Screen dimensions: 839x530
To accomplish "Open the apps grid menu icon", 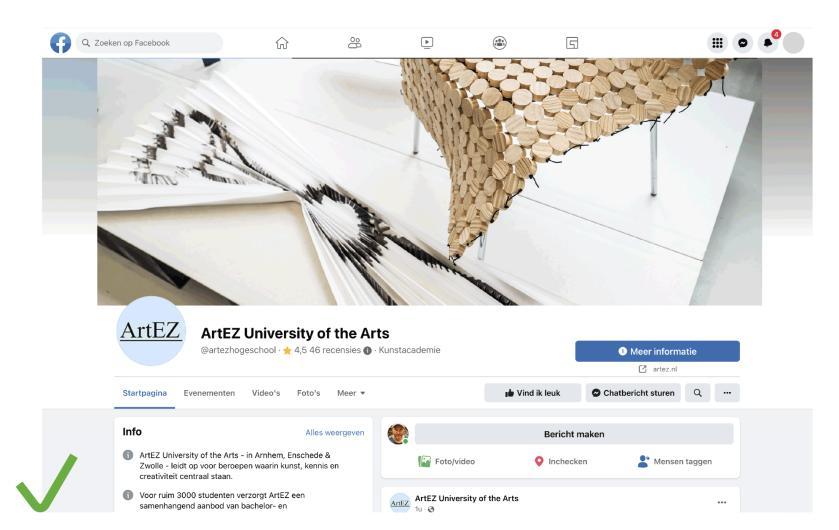I will (718, 43).
